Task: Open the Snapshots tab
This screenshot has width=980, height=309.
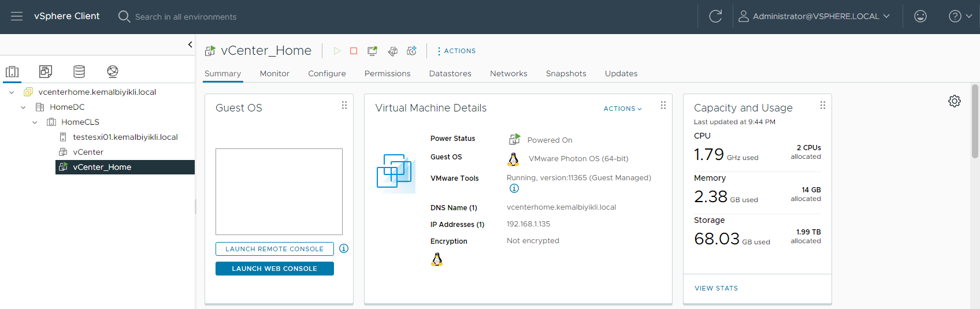Action: pos(566,73)
